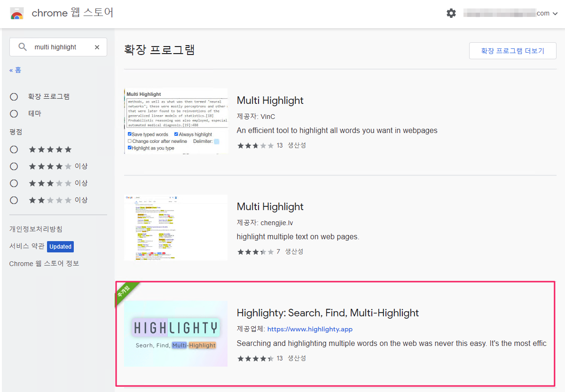Viewport: 565px width, 392px height.
Task: Choose the 4 stars 이상 rating filter
Action: (14, 166)
